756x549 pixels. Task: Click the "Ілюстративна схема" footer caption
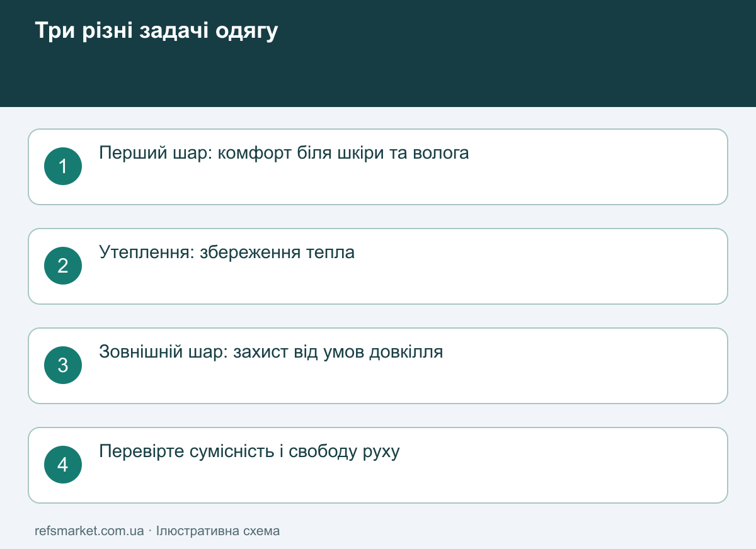tap(218, 531)
